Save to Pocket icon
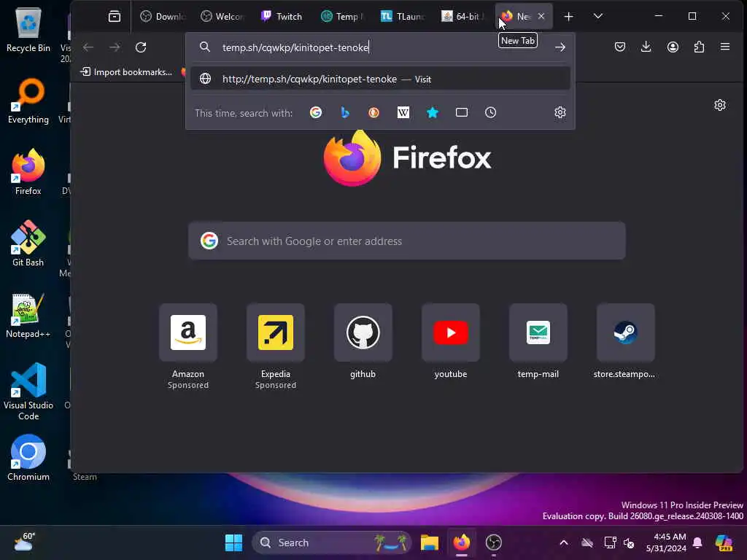The width and height of the screenshot is (747, 560). (x=620, y=47)
